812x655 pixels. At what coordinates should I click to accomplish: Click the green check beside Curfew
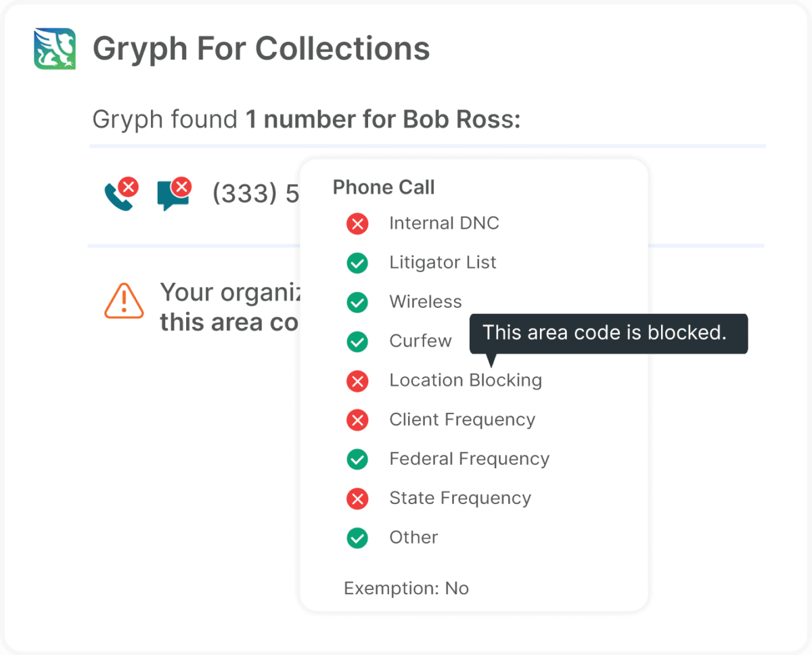[x=357, y=342]
